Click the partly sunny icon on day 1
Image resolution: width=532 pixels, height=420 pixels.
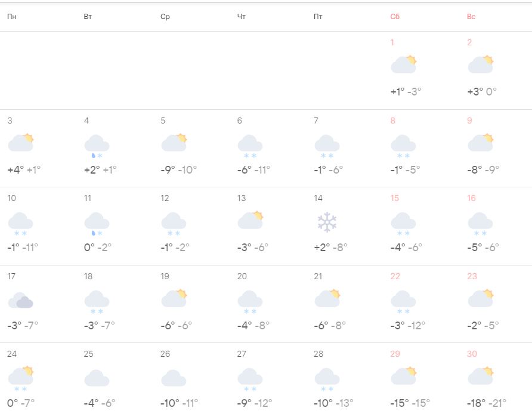403,64
